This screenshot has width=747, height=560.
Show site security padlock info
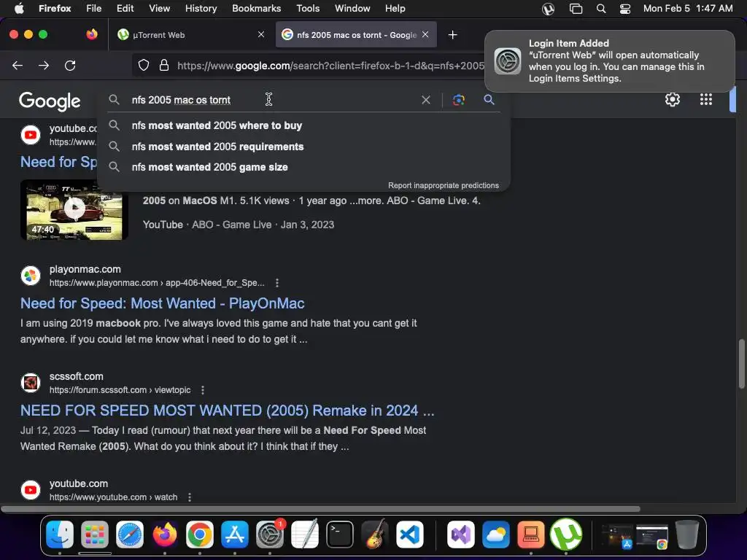[164, 65]
